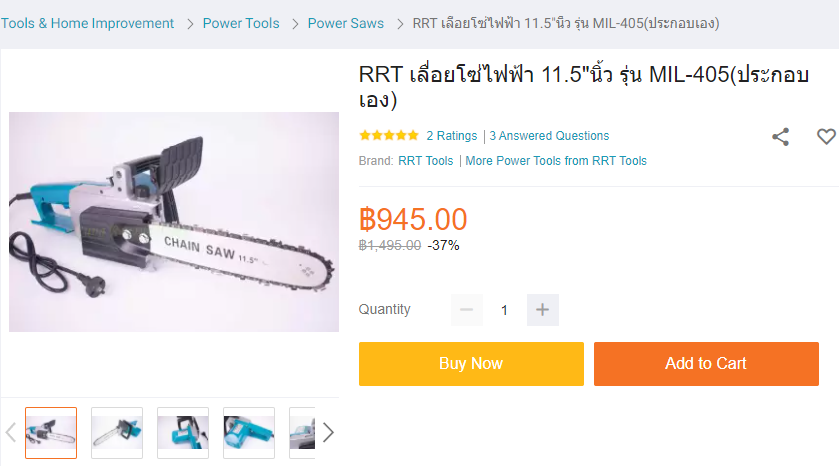
Task: Click the share icon
Action: pyautogui.click(x=781, y=137)
